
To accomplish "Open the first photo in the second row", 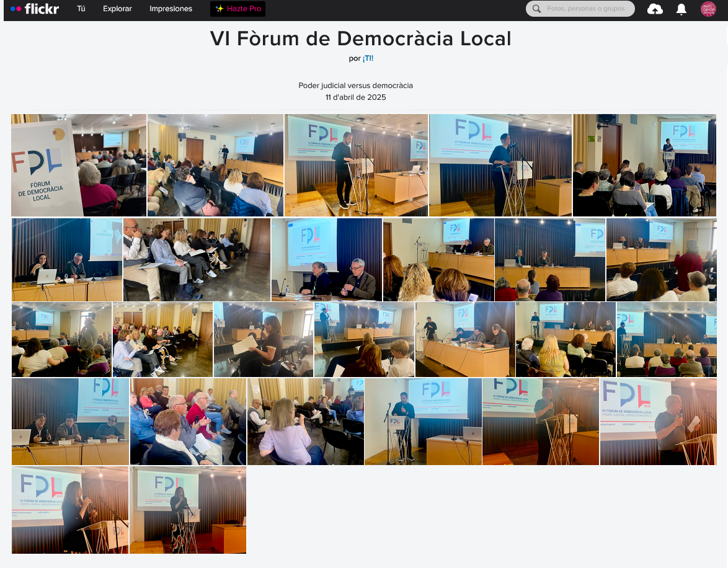I will (67, 260).
